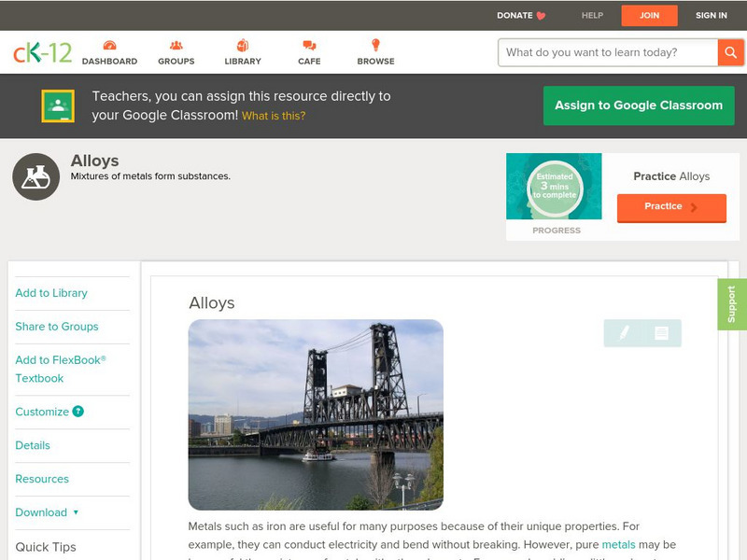Open the CAFE menu label
Screen dimensions: 747x560
point(309,62)
